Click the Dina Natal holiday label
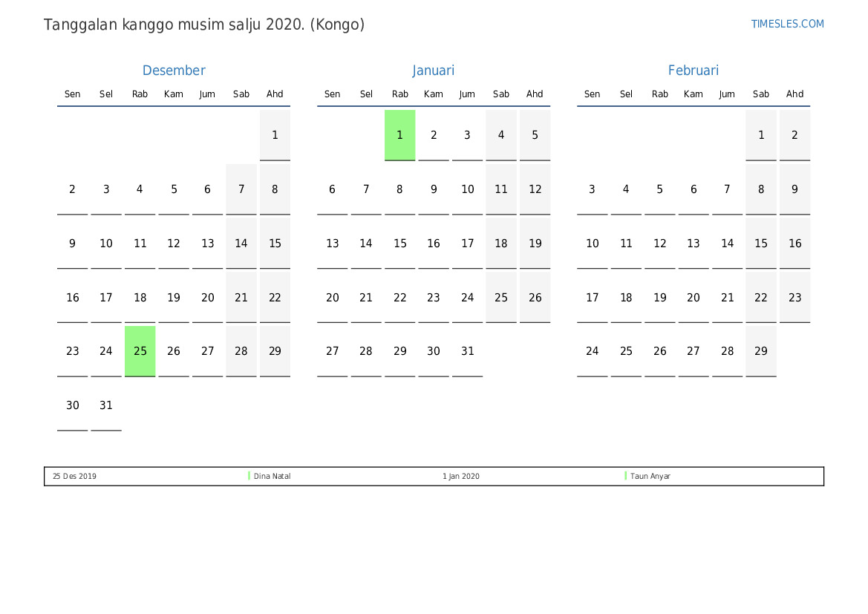Screen dimensions: 868x614 273,477
